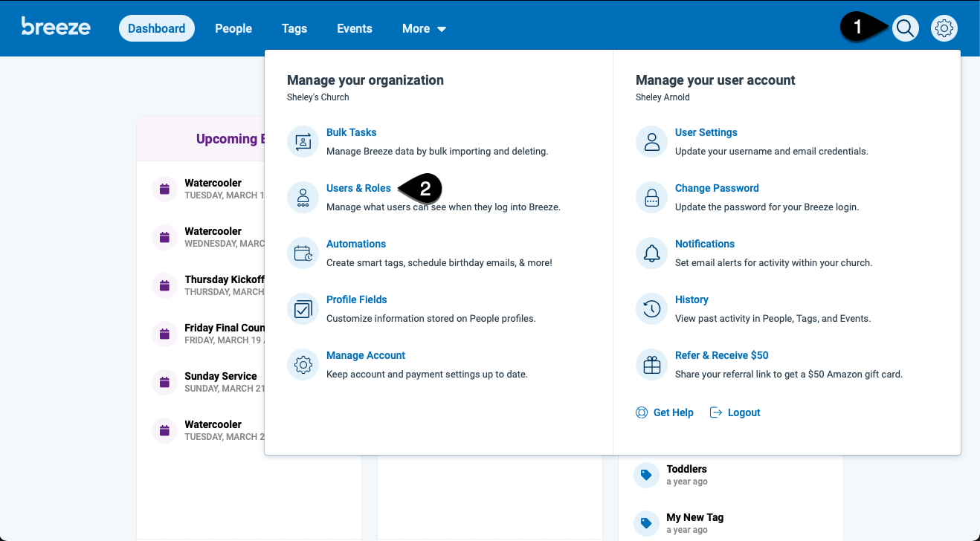Open the Refer & Receive $50 link

point(722,355)
